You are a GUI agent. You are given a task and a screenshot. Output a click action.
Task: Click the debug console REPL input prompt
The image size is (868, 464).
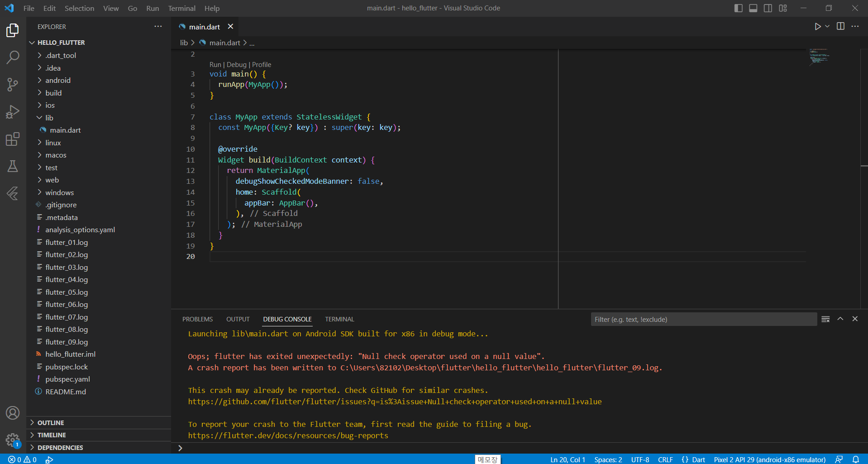pos(520,448)
